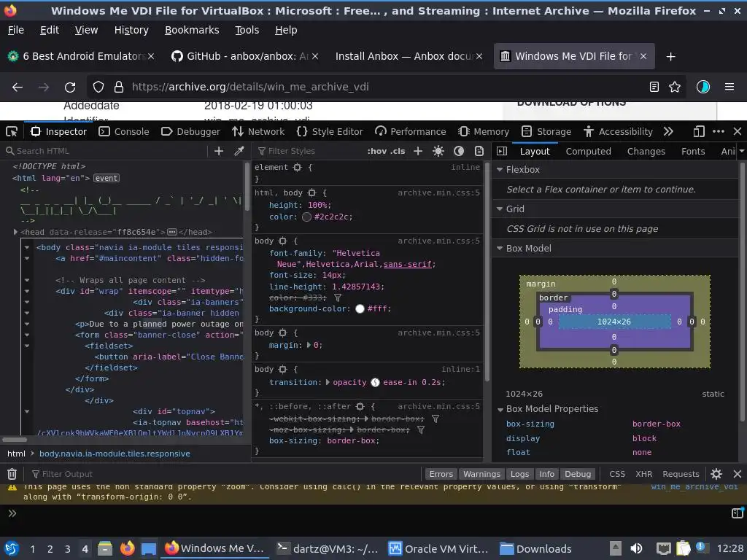Toggle the :hov pseudo-class panel
This screenshot has height=560, width=747.
(x=377, y=151)
